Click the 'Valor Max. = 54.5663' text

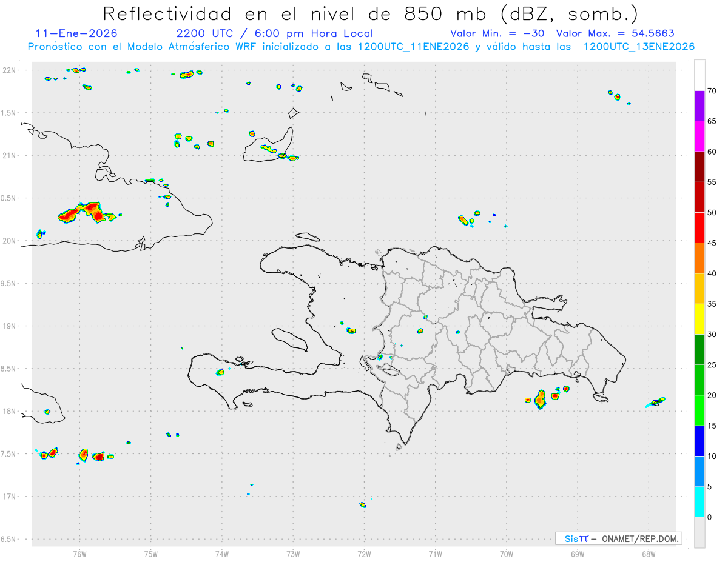click(x=615, y=33)
